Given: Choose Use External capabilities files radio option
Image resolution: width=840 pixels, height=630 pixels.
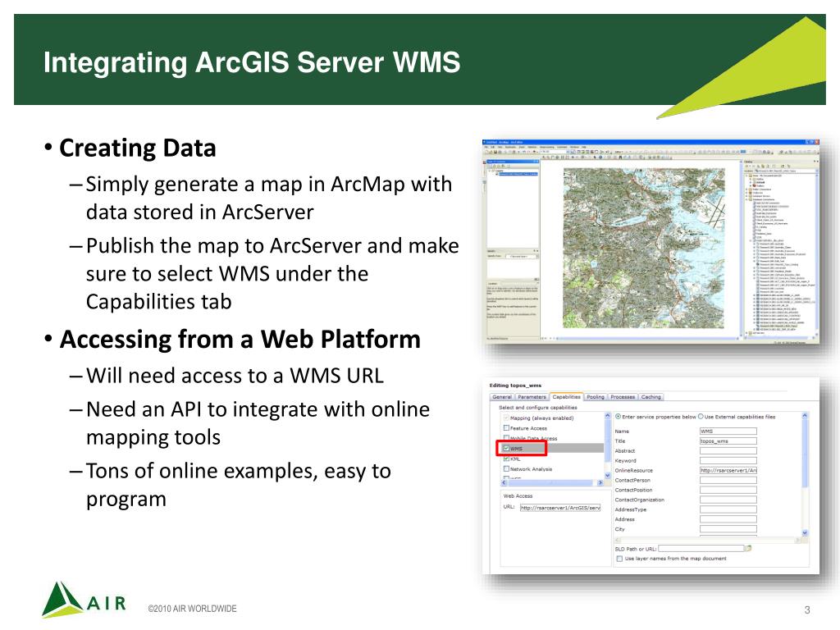Looking at the screenshot, I should (x=701, y=417).
